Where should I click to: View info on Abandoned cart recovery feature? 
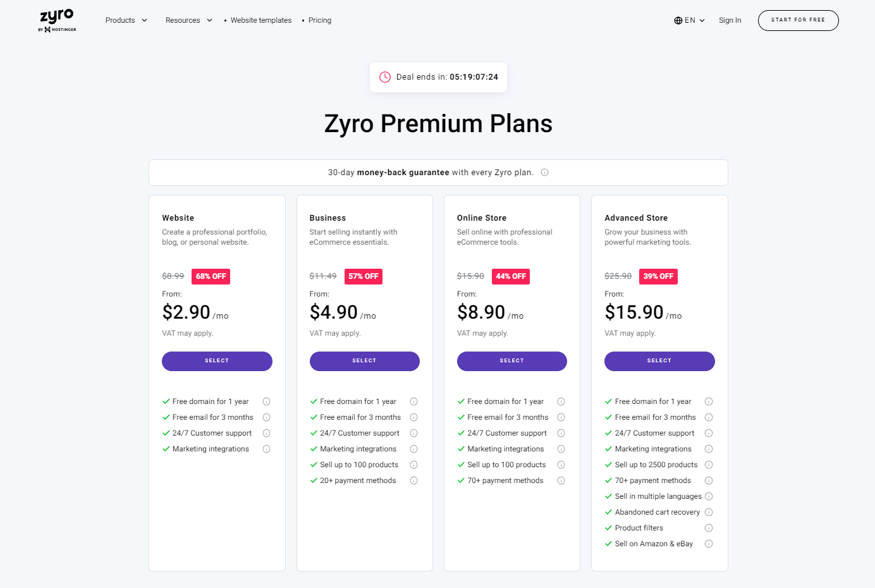pos(709,512)
